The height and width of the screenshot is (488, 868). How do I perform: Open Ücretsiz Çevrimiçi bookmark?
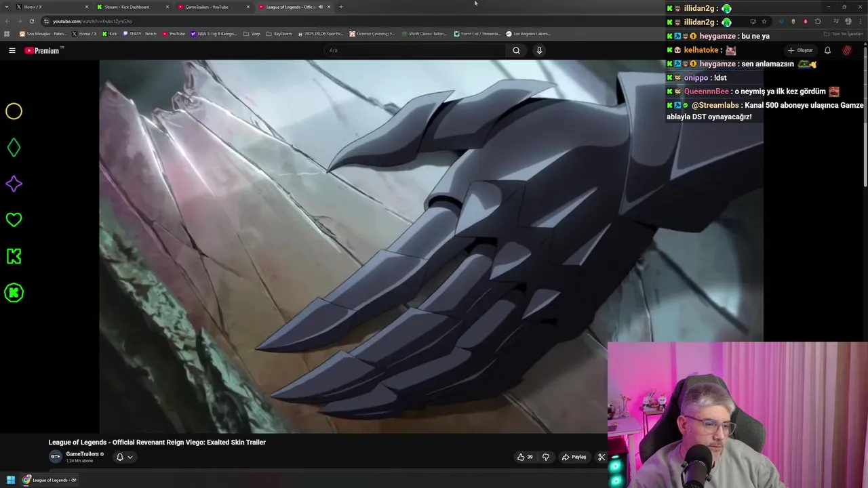[x=372, y=34]
